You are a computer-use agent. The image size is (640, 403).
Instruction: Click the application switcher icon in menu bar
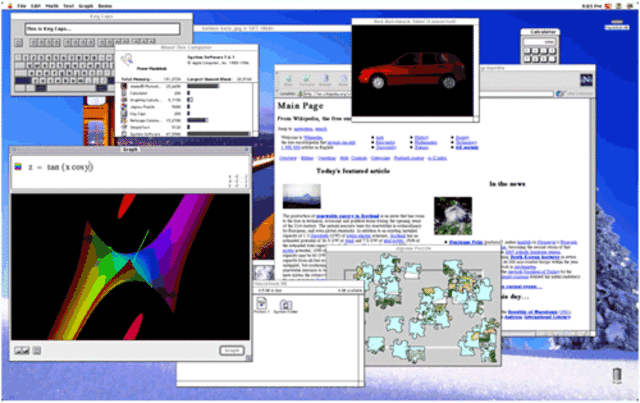[x=630, y=6]
